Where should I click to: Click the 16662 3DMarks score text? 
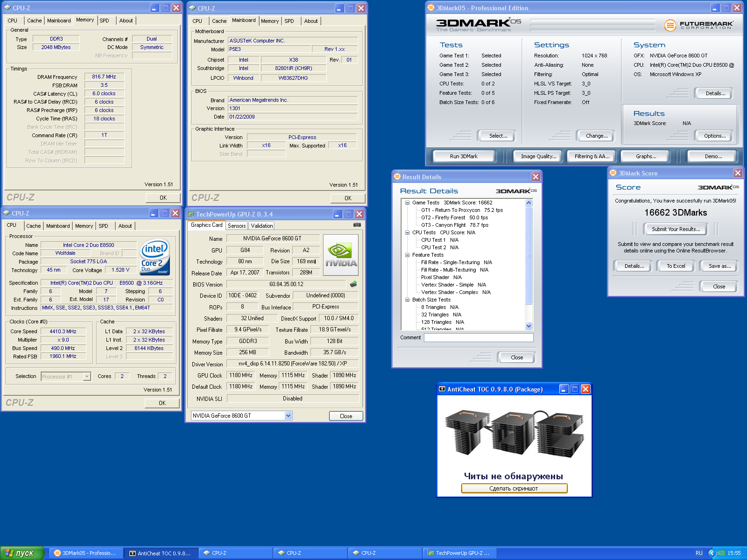[x=676, y=213]
